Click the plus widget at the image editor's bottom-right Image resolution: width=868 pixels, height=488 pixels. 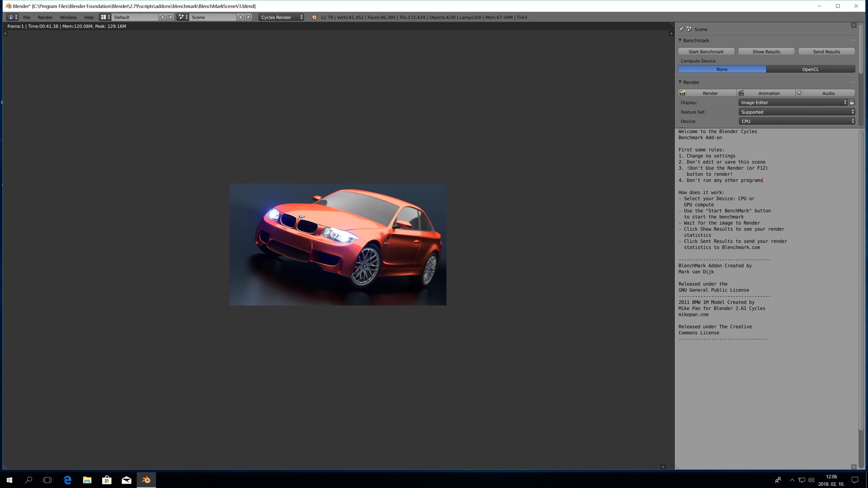[663, 467]
